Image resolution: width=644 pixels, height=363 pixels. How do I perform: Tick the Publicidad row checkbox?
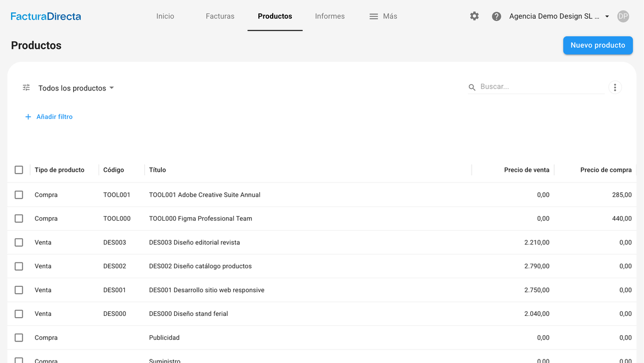coord(19,337)
